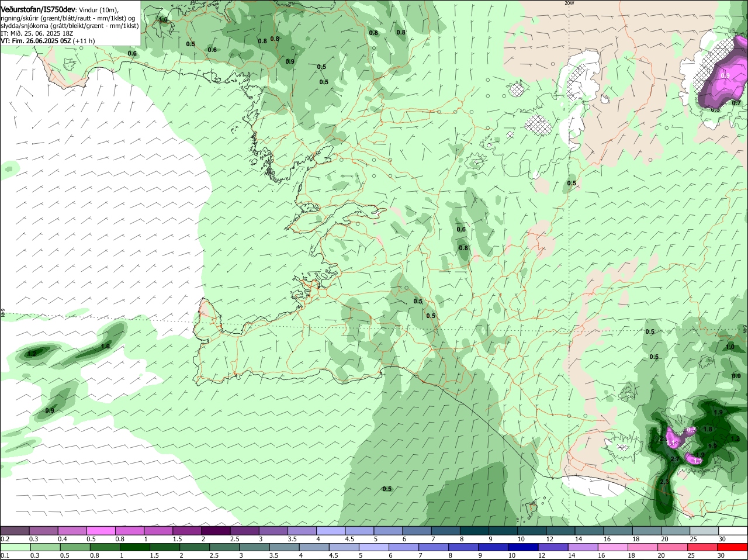
Task: Click the 0.1 label on the lower rain scale
Action: tap(5, 555)
